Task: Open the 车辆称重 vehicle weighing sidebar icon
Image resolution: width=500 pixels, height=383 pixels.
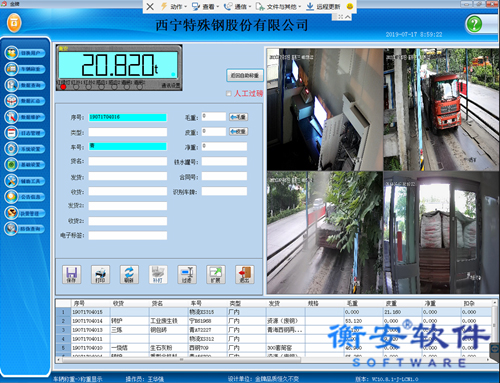Action: click(12, 69)
